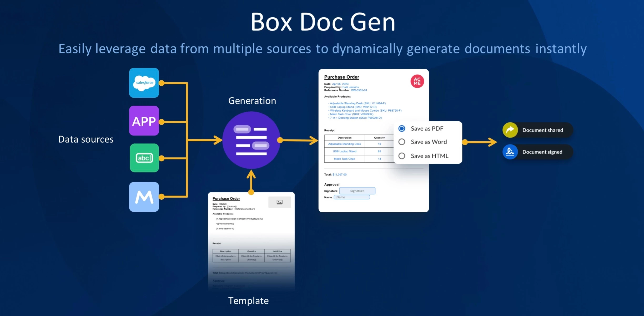
Task: Click the Name input field
Action: [x=352, y=197]
